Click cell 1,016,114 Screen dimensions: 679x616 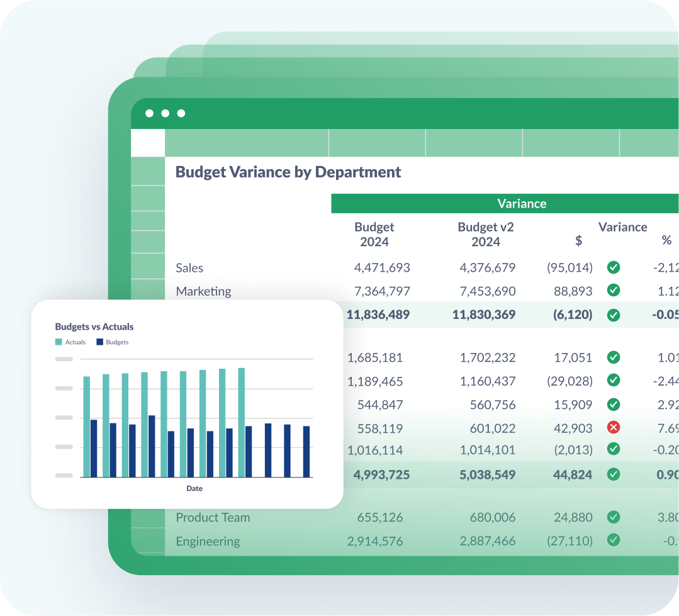coord(375,451)
